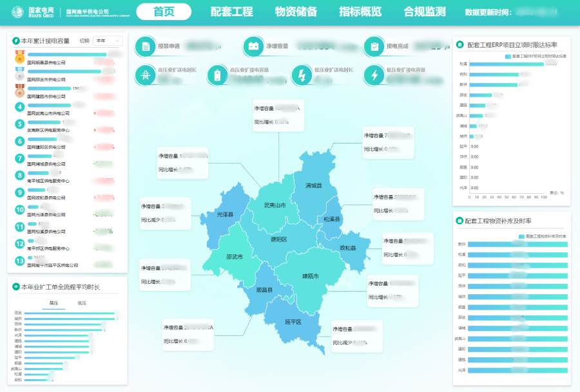Open the 配套工程 navigation tab
The height and width of the screenshot is (392, 580).
[x=232, y=12]
